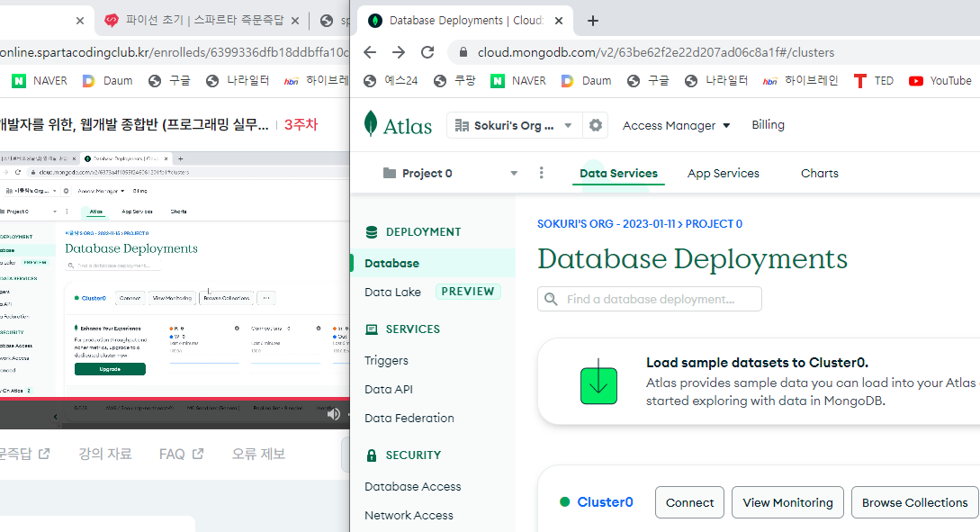This screenshot has width=980, height=532.
Task: Focus the Find a database deployment field
Action: 650,299
